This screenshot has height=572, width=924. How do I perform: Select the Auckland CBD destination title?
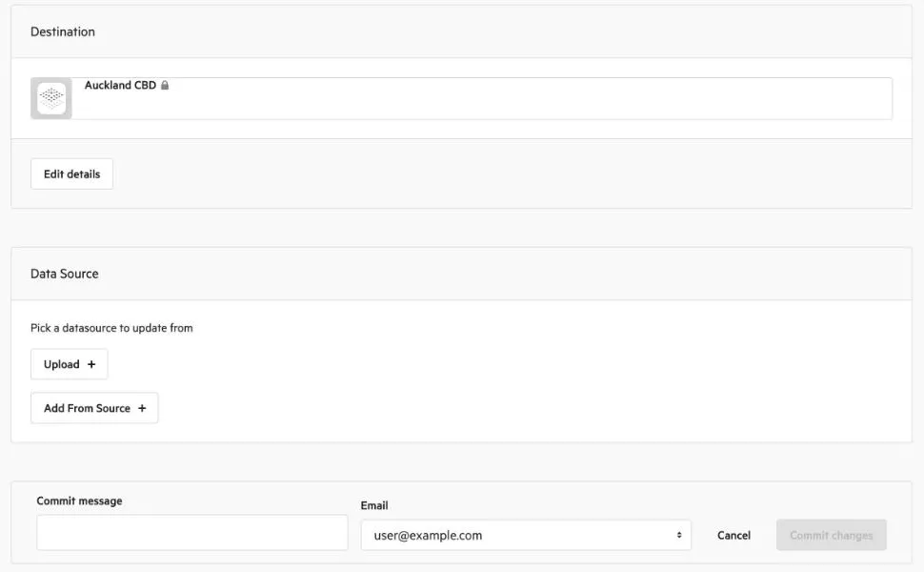120,86
